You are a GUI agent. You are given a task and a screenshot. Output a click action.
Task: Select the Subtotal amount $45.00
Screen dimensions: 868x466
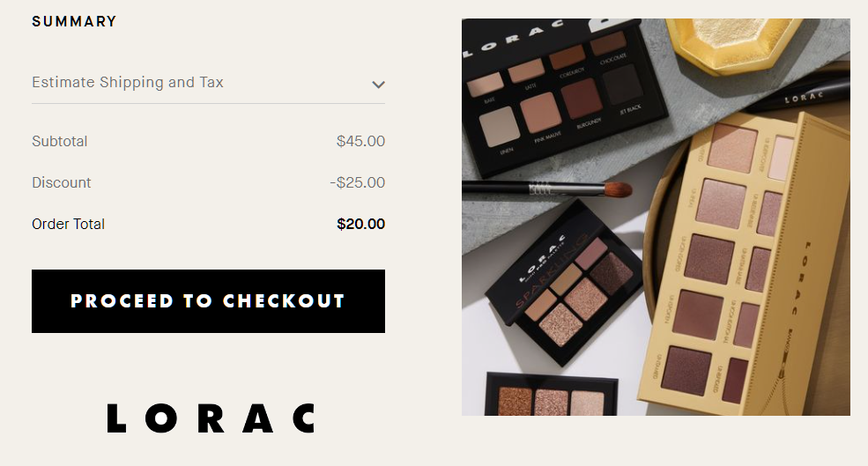[360, 141]
